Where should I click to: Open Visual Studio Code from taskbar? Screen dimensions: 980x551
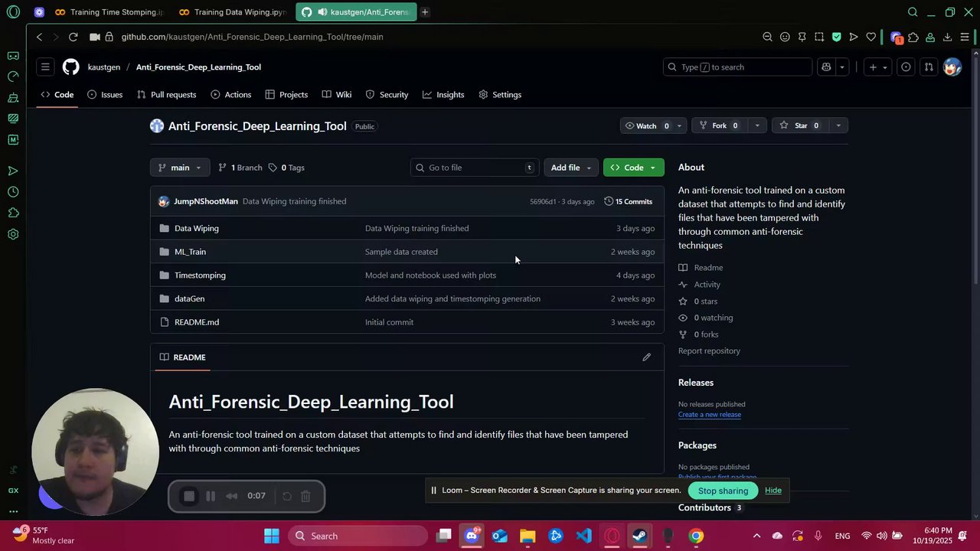(x=583, y=536)
